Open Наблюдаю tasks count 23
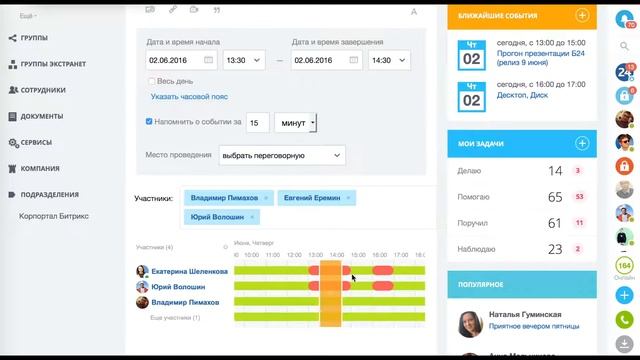The width and height of the screenshot is (640, 360). pyautogui.click(x=555, y=249)
